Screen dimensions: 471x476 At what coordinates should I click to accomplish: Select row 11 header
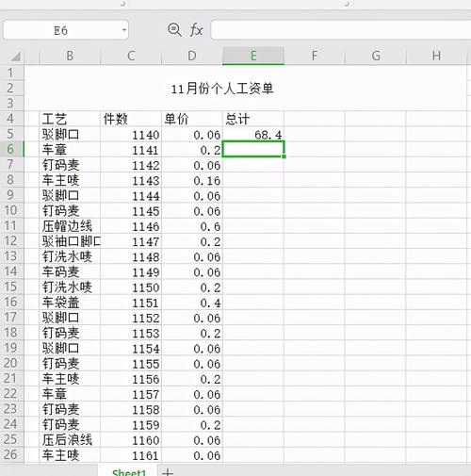11,225
